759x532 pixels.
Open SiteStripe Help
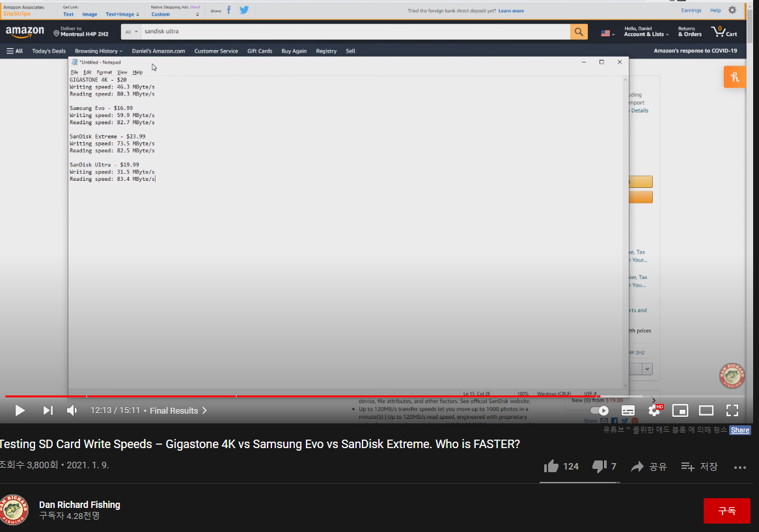715,10
